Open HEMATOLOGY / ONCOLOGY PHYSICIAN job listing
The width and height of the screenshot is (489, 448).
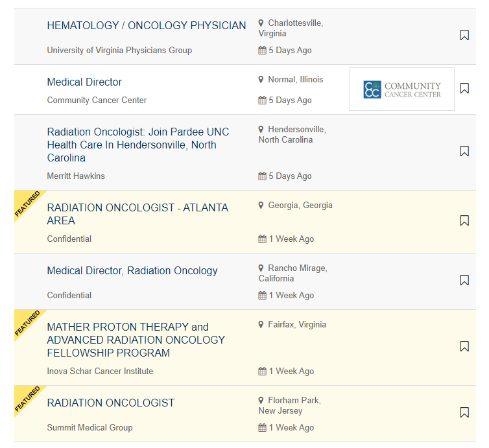pyautogui.click(x=147, y=25)
